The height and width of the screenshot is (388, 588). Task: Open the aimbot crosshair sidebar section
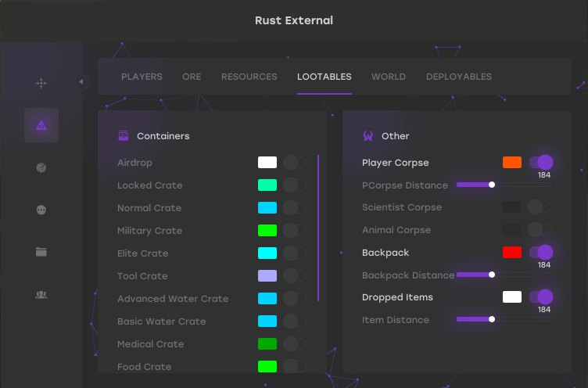pyautogui.click(x=41, y=83)
